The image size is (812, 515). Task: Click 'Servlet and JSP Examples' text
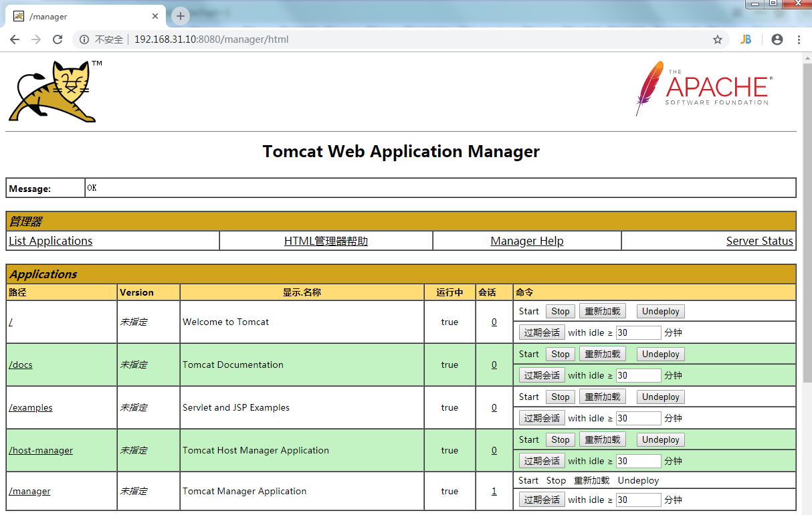236,407
